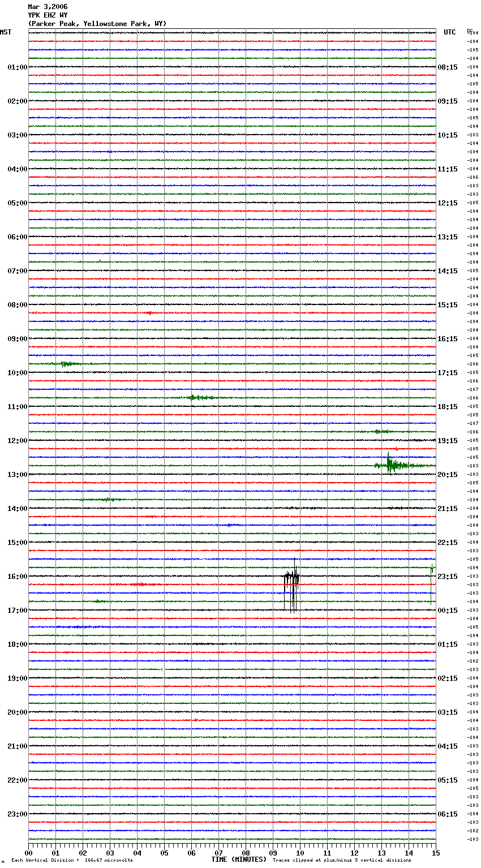Select the 06:00 MST time label
Screen dimensions: 481x868
pos(17,237)
